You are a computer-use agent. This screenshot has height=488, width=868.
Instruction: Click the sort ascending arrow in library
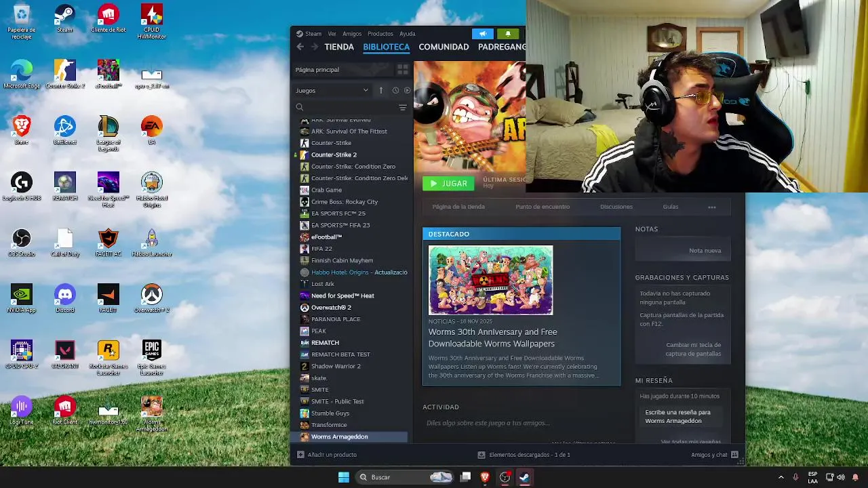381,90
